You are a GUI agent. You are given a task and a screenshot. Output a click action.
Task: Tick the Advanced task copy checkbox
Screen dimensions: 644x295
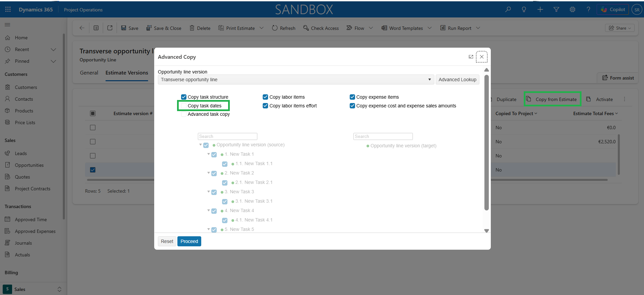[184, 114]
